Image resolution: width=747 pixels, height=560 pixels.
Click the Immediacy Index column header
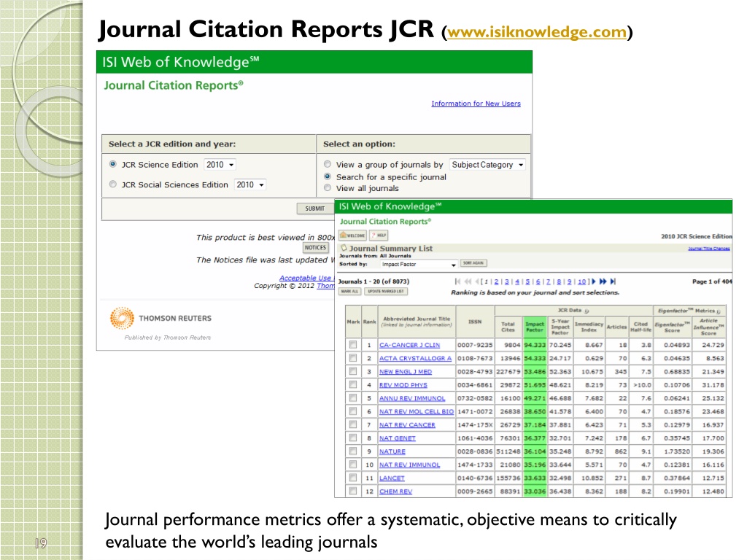(589, 327)
